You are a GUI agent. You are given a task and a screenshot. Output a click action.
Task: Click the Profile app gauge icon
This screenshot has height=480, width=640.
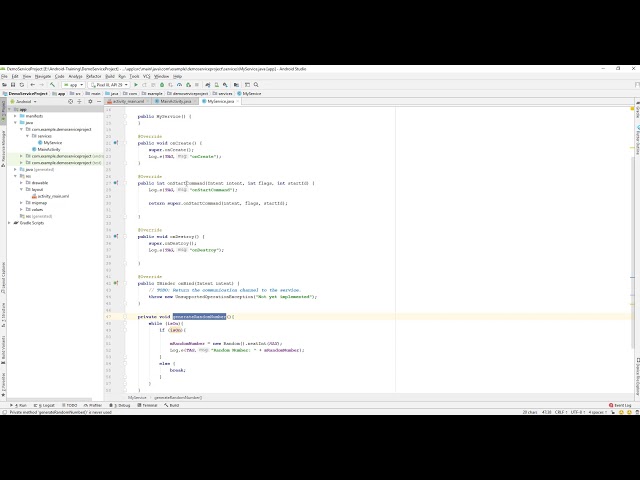[179, 85]
